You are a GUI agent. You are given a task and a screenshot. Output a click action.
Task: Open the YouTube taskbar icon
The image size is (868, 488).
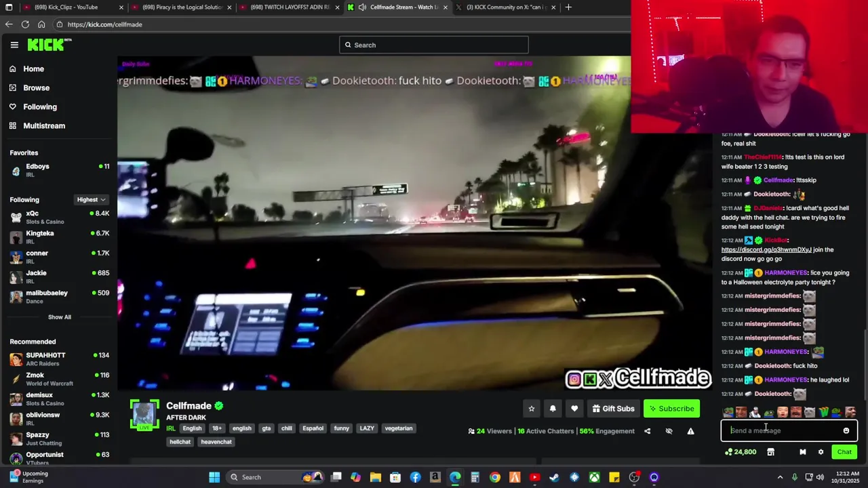[x=534, y=477]
